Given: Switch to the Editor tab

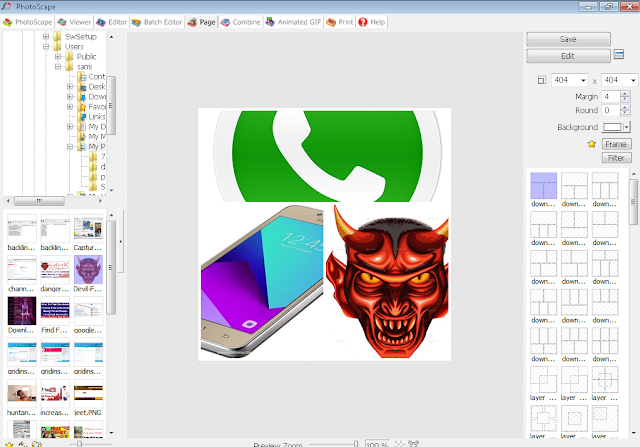Looking at the screenshot, I should pos(112,22).
